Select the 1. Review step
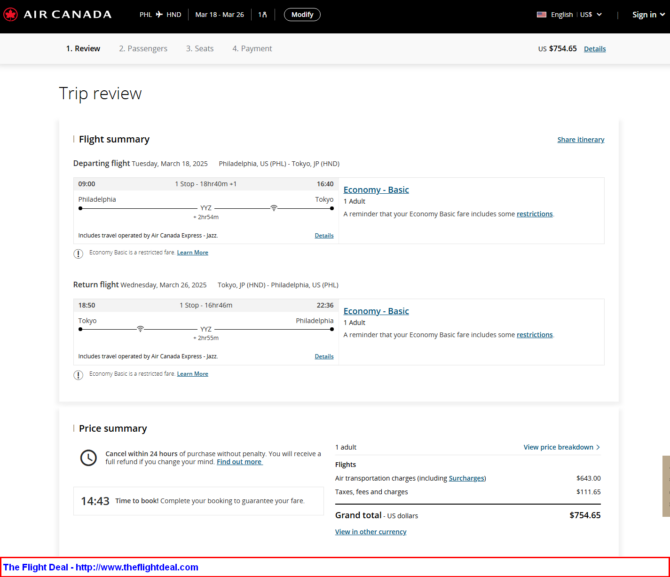Screen dimensions: 670x577 click(83, 48)
